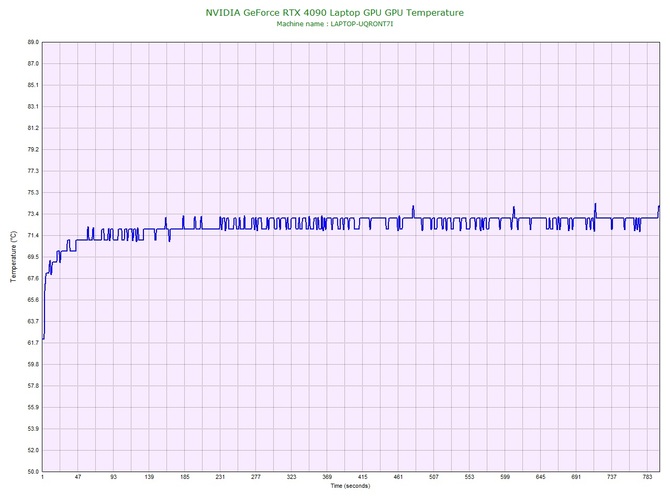This screenshot has width=670, height=503.
Task: Click the 75.3 y-axis value
Action: click(33, 193)
